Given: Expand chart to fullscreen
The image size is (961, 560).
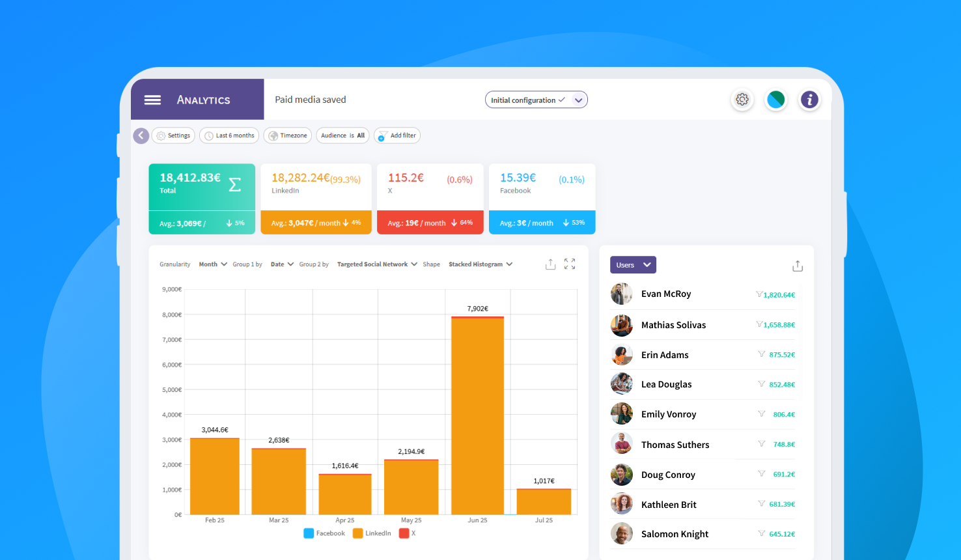Looking at the screenshot, I should click(570, 264).
